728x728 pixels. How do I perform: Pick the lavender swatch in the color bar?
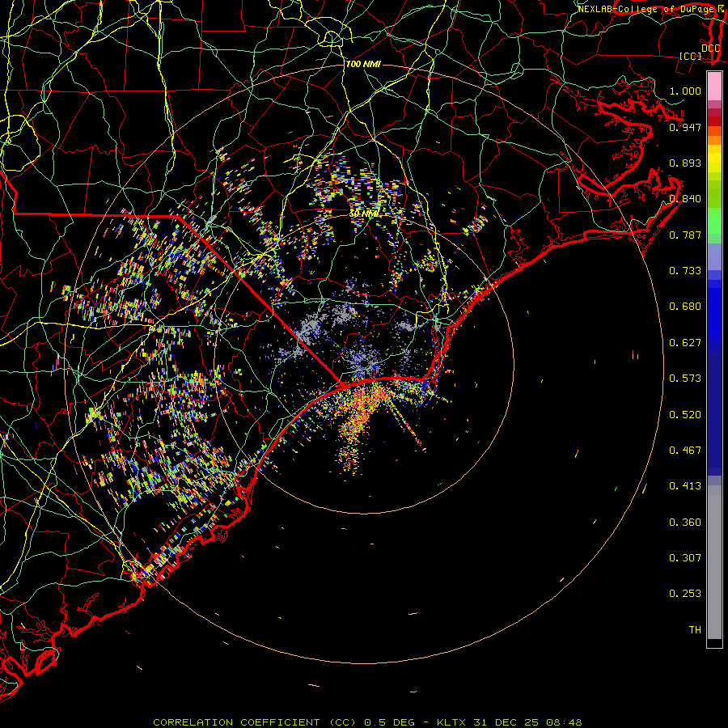[x=714, y=257]
